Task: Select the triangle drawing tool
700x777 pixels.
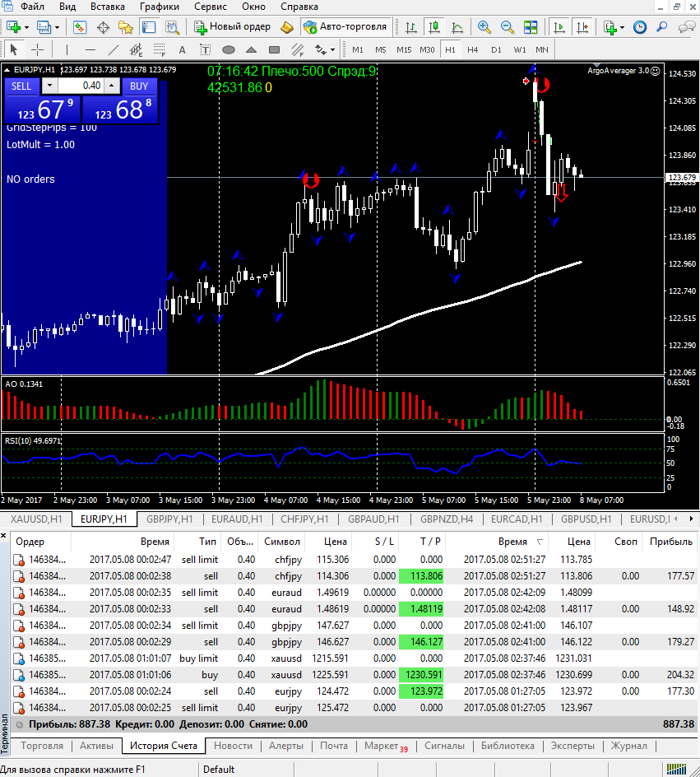Action: coord(252,49)
